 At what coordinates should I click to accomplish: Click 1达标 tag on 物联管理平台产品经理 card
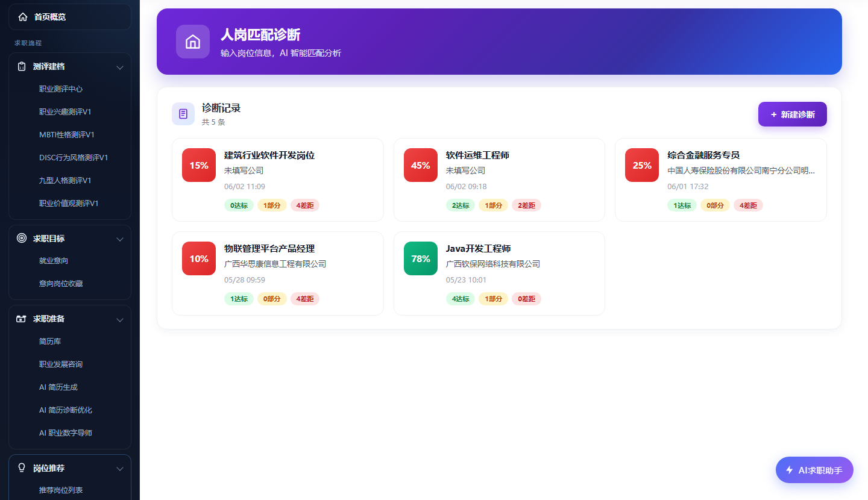(x=239, y=299)
